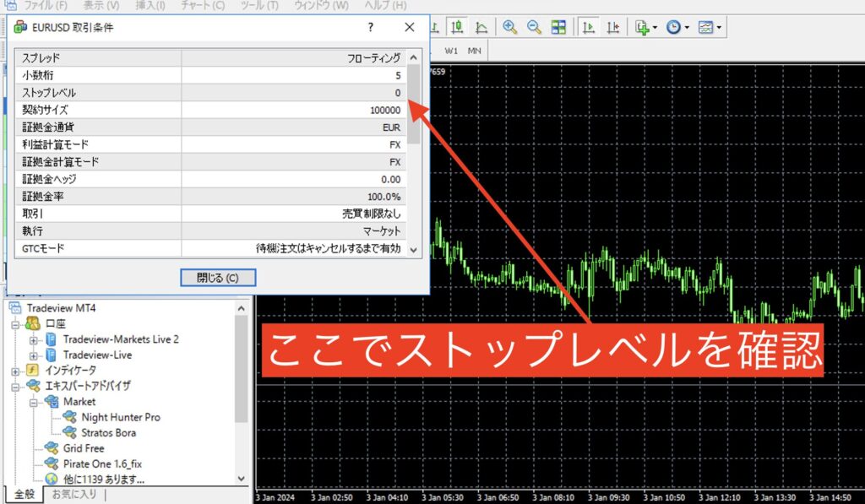The width and height of the screenshot is (865, 504).
Task: Click the add indicators list icon
Action: [x=642, y=27]
